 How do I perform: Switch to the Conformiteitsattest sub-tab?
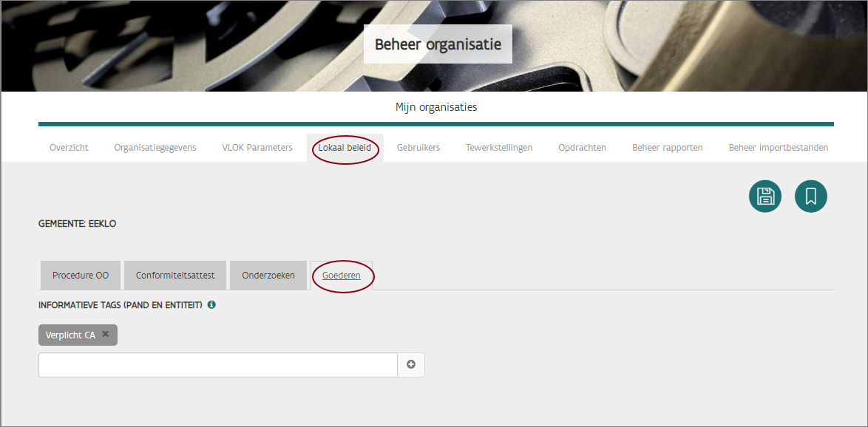tap(175, 276)
